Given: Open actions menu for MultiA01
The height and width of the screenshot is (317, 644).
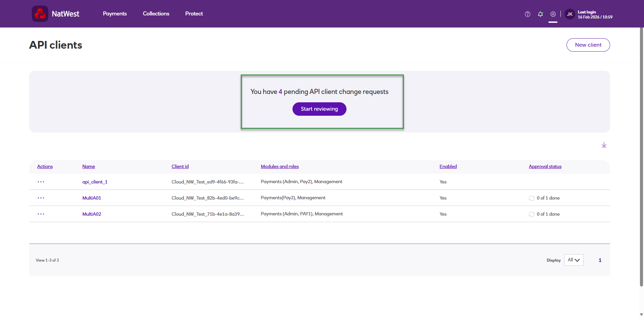Looking at the screenshot, I should tap(41, 198).
